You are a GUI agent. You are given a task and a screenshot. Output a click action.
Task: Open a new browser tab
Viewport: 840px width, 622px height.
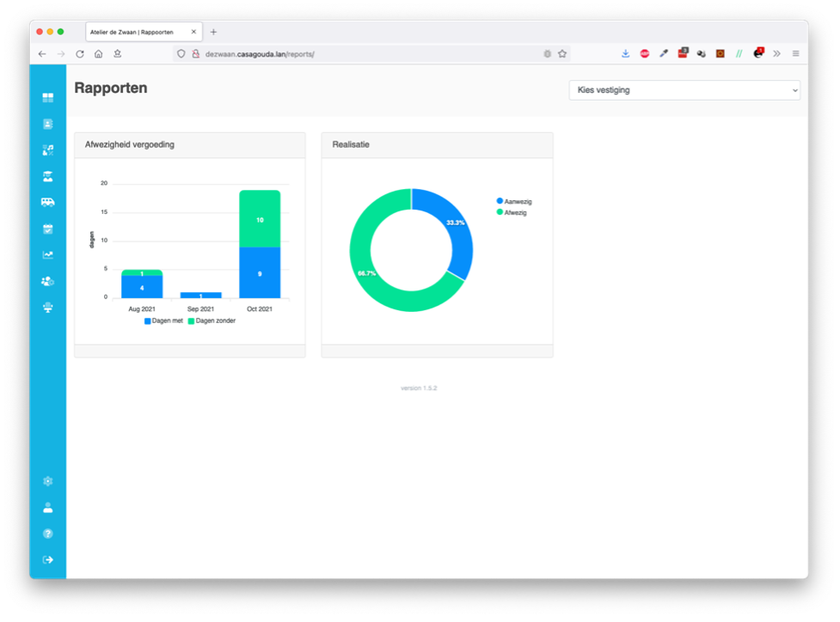point(214,32)
